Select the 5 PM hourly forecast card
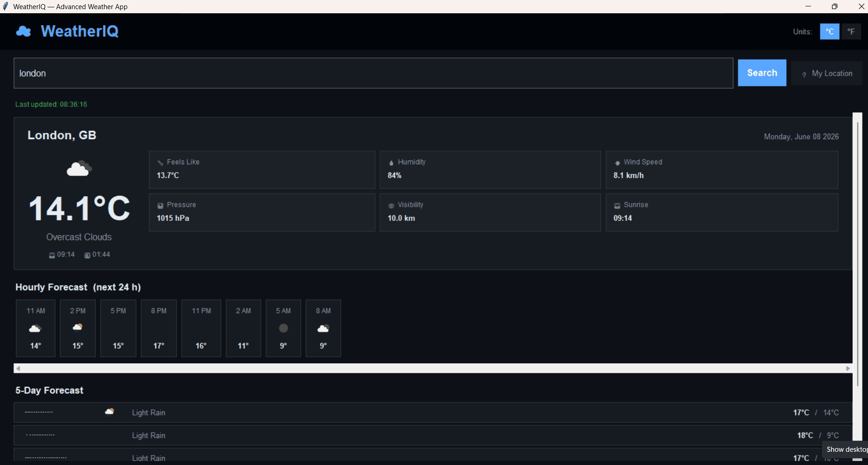The image size is (868, 465). pyautogui.click(x=118, y=328)
